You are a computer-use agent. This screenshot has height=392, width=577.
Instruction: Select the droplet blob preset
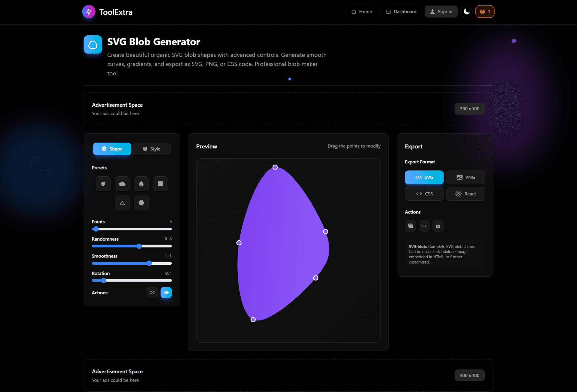[x=141, y=184]
